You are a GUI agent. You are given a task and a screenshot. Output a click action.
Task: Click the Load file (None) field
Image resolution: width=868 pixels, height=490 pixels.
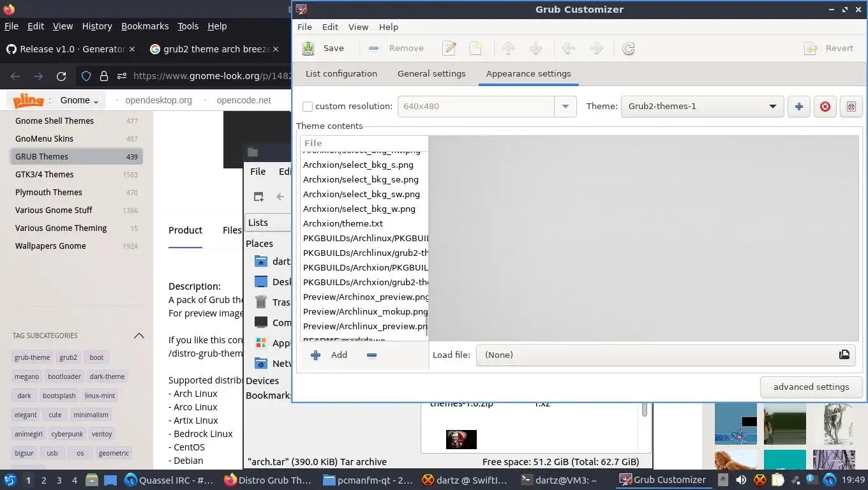[x=665, y=355]
